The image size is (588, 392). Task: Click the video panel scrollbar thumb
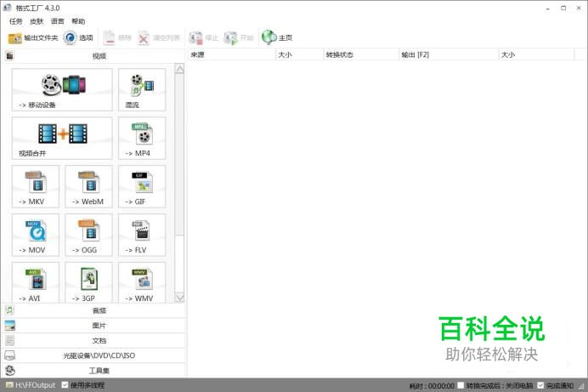179,154
